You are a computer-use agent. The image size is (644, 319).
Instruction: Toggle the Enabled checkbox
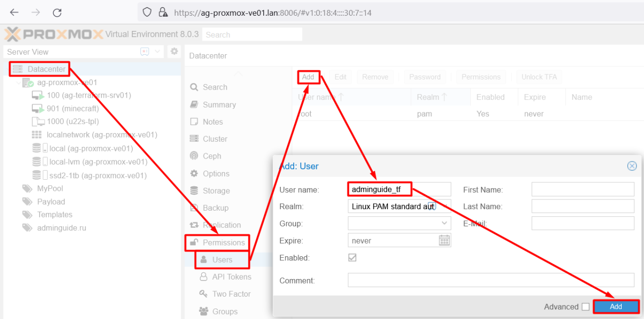point(352,258)
